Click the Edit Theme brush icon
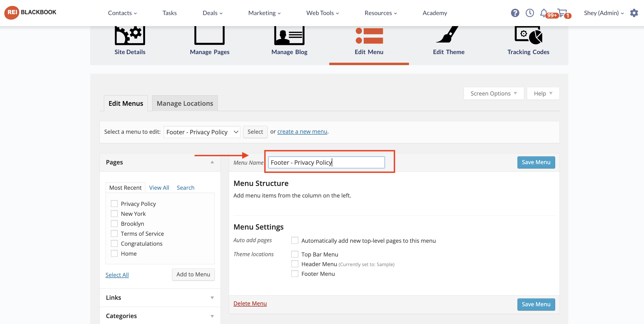644x324 pixels. pos(448,34)
